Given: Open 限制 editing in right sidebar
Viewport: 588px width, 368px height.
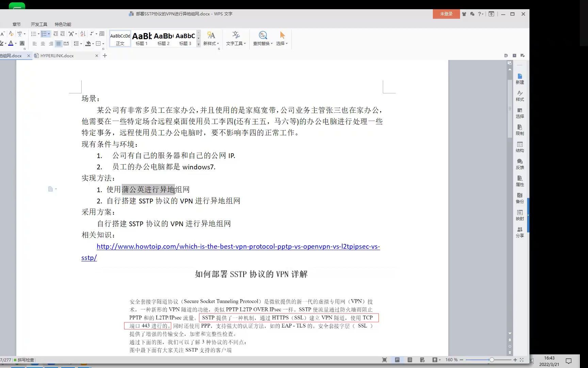Looking at the screenshot, I should (520, 130).
